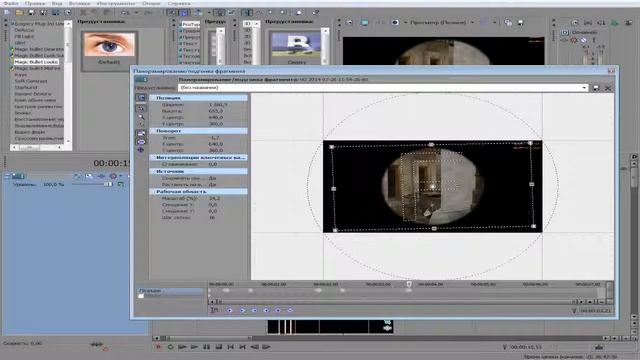Open the Инструменты menu
The width and height of the screenshot is (640, 360).
coord(116,3)
